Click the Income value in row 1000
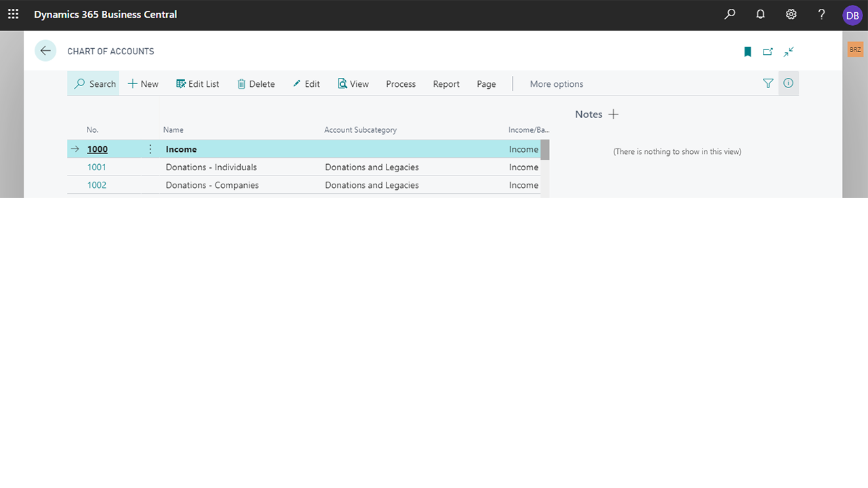Screen dimensions: 868x488 pos(524,149)
